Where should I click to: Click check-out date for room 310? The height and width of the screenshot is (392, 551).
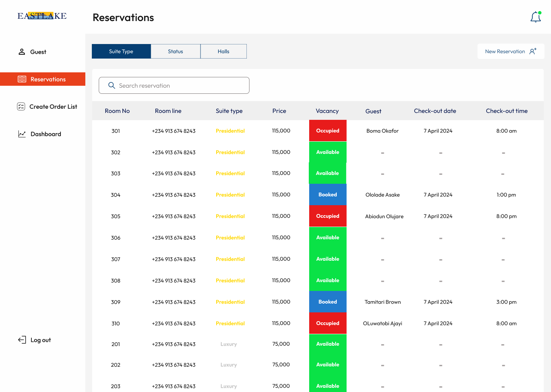point(438,323)
